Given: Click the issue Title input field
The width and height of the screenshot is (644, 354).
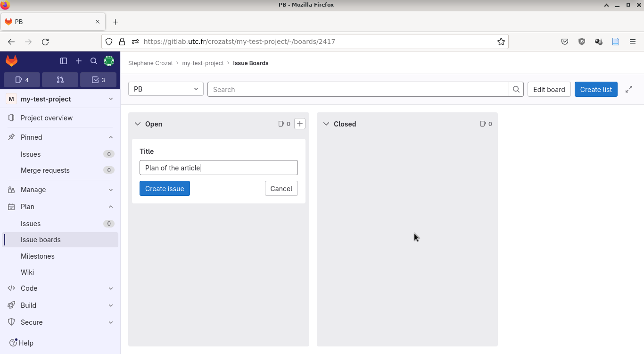Looking at the screenshot, I should click(x=219, y=168).
